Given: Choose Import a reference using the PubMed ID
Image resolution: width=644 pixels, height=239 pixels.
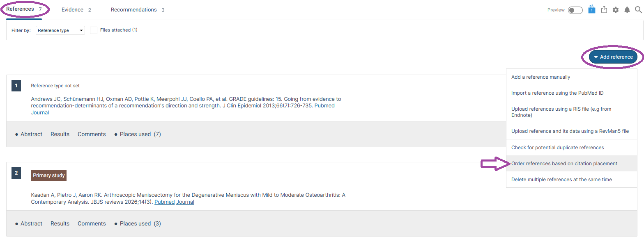Looking at the screenshot, I should pyautogui.click(x=557, y=93).
